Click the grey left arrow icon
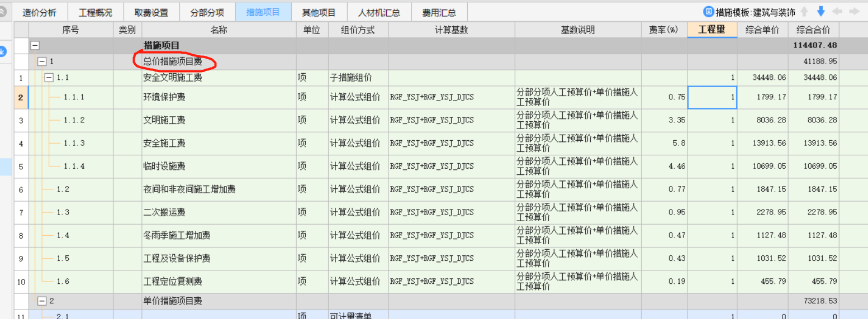This screenshot has height=319, width=868. (837, 11)
